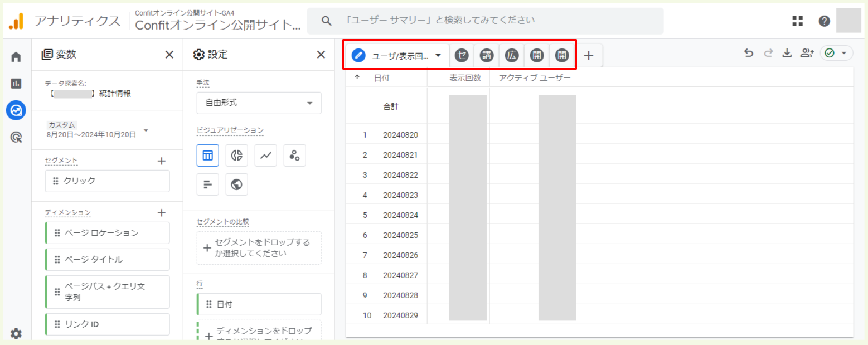Expand the ユーザ/表示回 tab options arrow

[x=439, y=55]
